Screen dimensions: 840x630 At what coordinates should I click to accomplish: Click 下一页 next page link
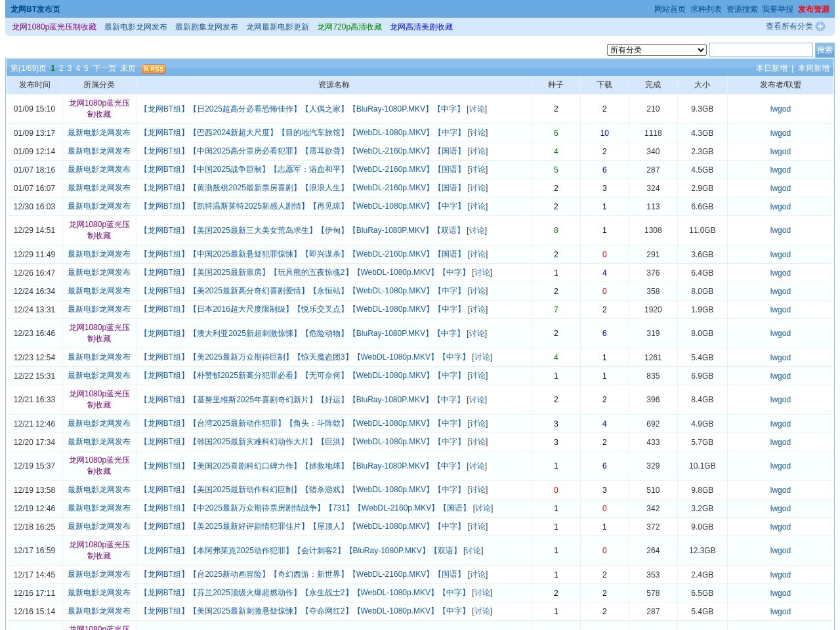point(104,68)
